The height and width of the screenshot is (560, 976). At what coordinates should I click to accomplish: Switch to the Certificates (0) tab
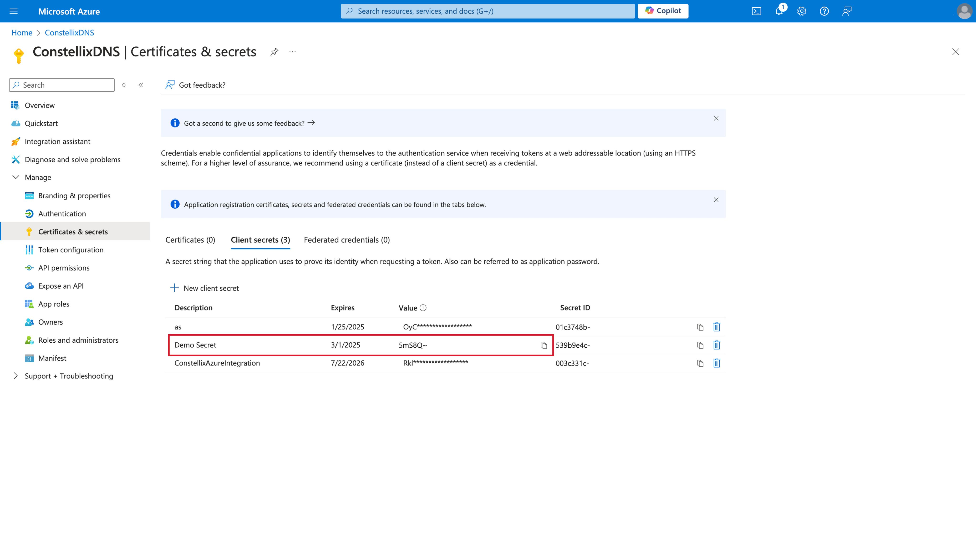click(x=190, y=240)
